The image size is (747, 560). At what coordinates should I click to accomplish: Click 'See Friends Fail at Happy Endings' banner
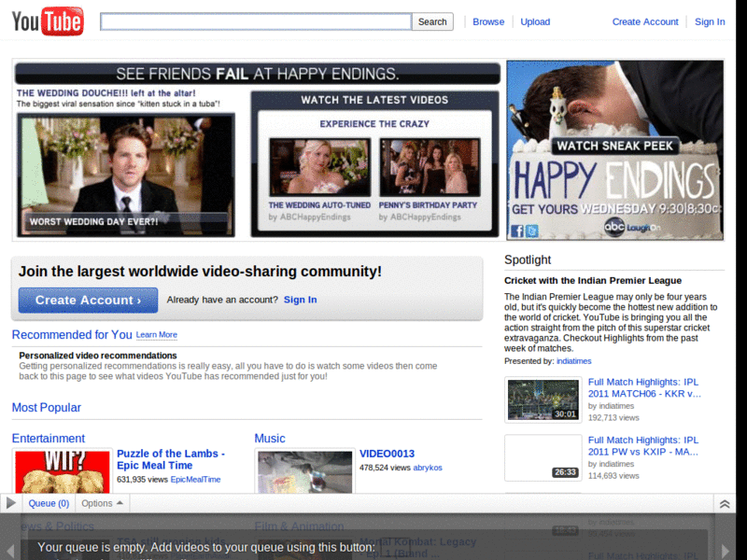(x=258, y=74)
